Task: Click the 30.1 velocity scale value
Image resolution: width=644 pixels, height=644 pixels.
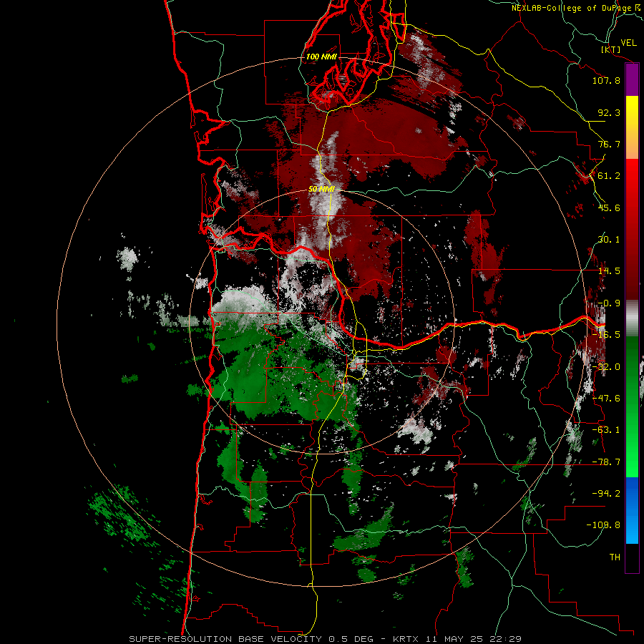Action: pos(609,240)
